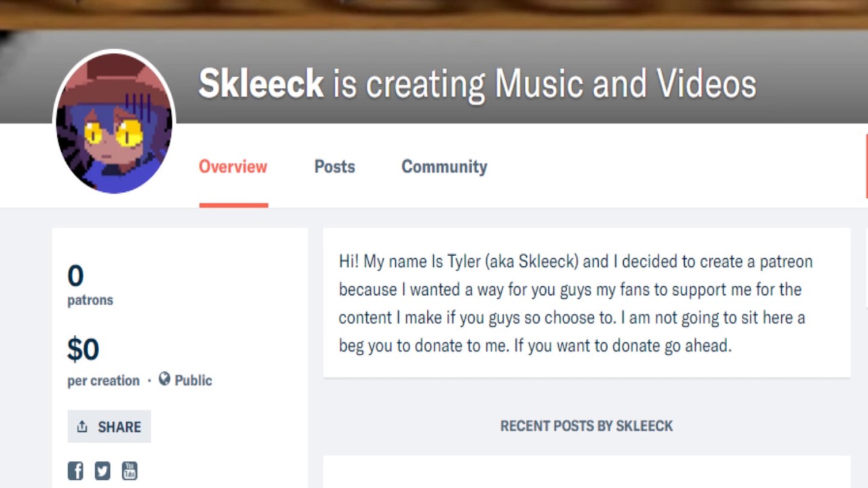The width and height of the screenshot is (868, 488).
Task: Open the Community tab
Action: point(444,167)
